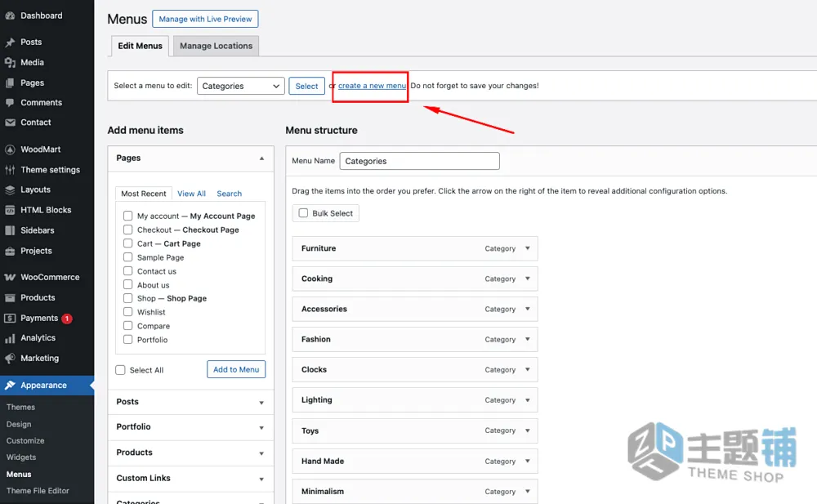Image resolution: width=817 pixels, height=504 pixels.
Task: Click the Sidebars icon
Action: (x=10, y=230)
